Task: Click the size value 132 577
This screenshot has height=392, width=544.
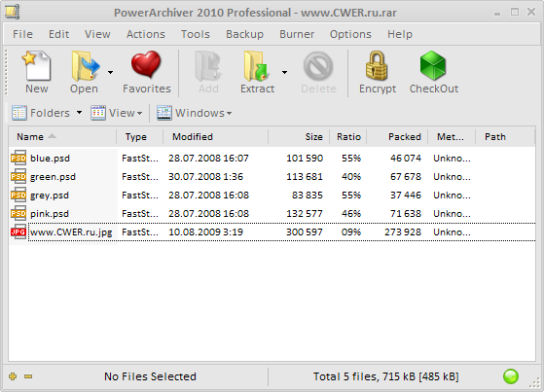Action: click(305, 213)
